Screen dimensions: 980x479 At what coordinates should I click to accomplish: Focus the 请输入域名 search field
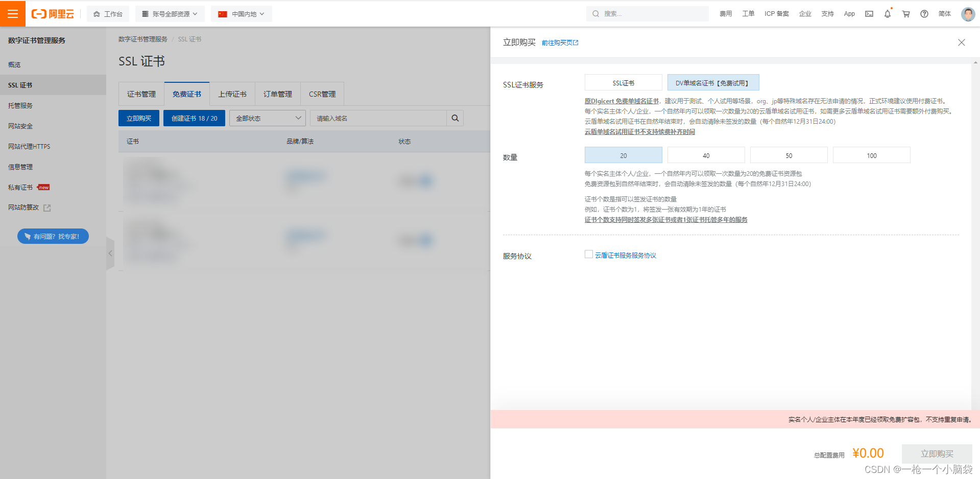coord(378,118)
